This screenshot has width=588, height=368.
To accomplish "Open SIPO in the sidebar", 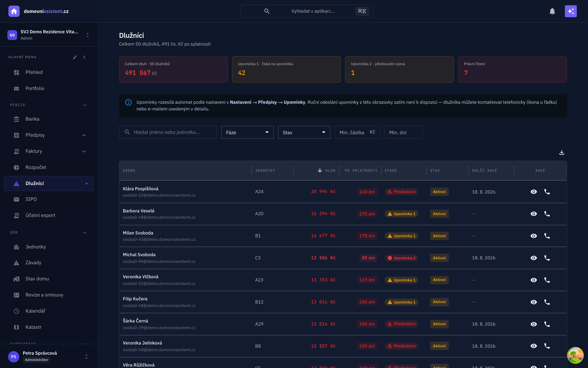I will 49,199.
